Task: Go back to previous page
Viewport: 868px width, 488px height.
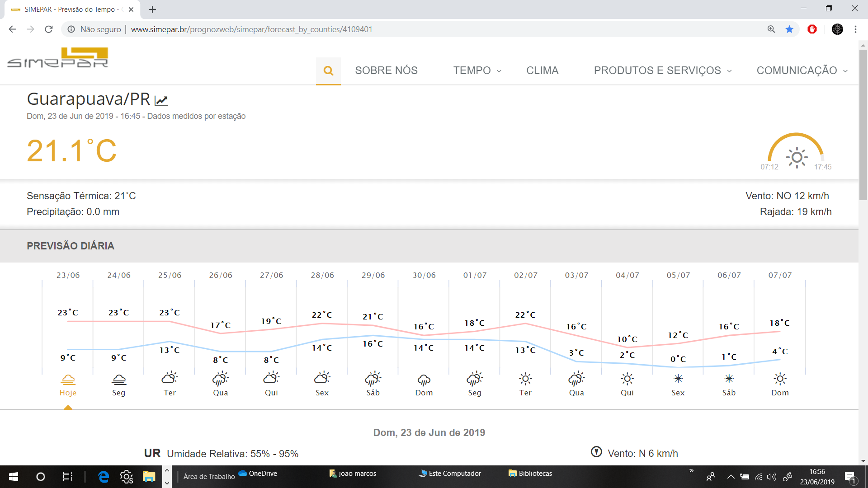Action: coord(12,29)
